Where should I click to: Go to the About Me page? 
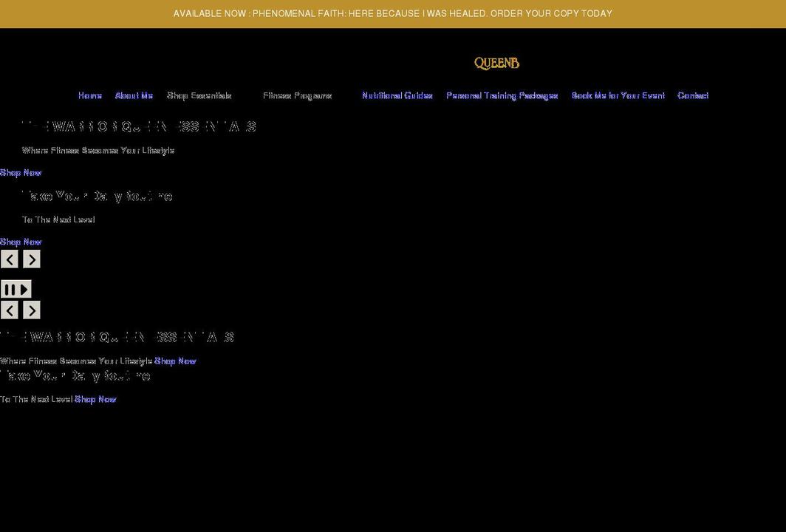pyautogui.click(x=134, y=95)
